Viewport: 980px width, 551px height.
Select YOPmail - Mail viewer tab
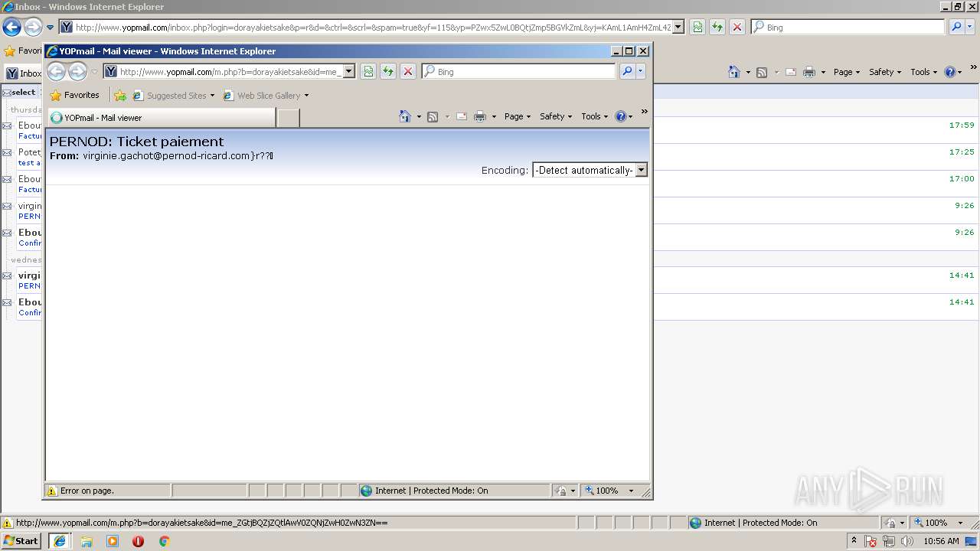click(x=161, y=118)
